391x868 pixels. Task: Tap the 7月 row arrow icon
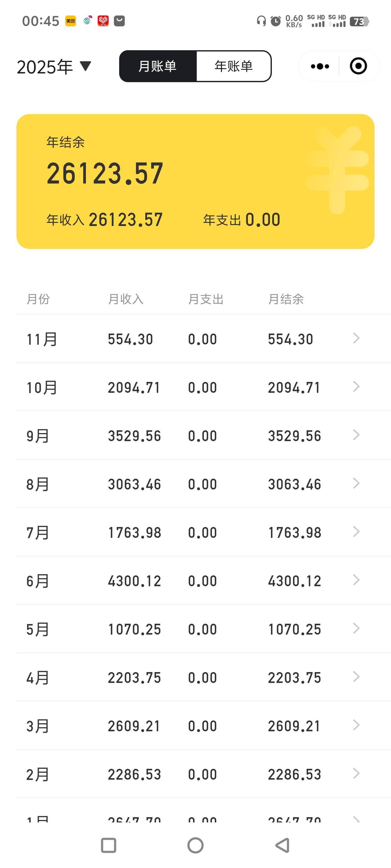click(356, 531)
